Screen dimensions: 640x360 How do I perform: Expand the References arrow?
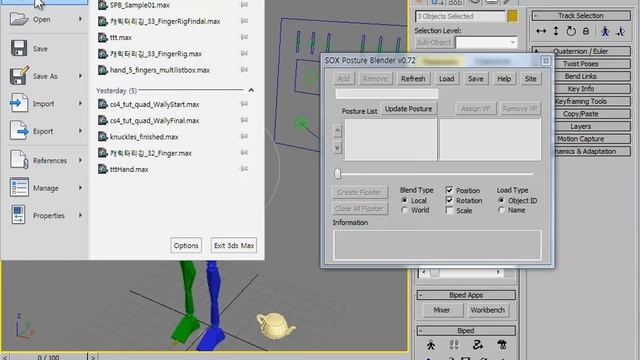[x=80, y=160]
